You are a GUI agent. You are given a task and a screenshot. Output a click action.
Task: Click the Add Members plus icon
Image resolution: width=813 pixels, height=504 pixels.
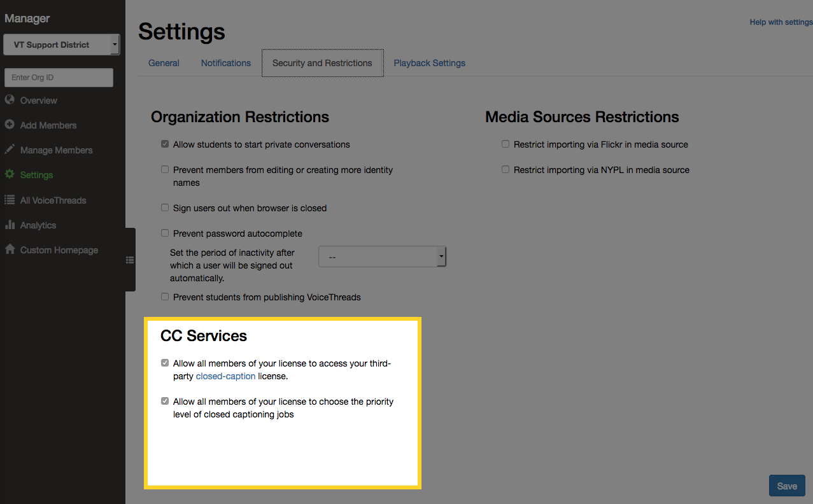coord(10,125)
